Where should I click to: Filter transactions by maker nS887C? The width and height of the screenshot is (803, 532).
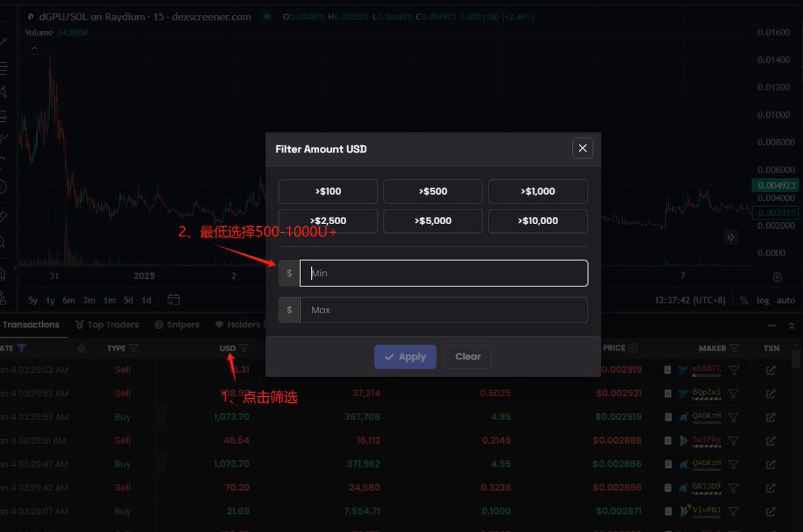(733, 369)
